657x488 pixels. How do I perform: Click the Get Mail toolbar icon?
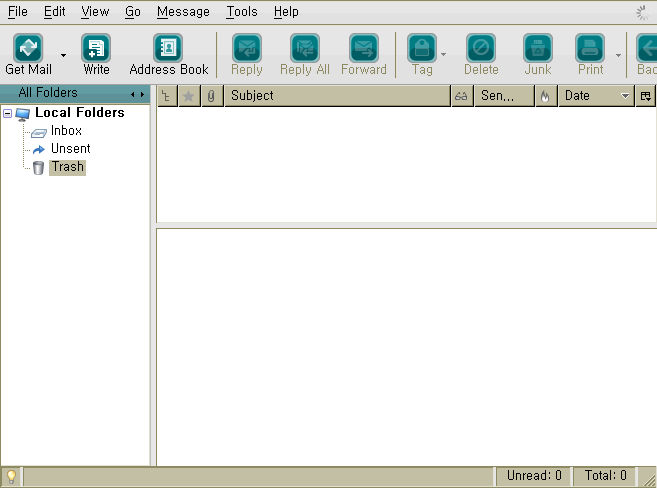click(x=28, y=48)
